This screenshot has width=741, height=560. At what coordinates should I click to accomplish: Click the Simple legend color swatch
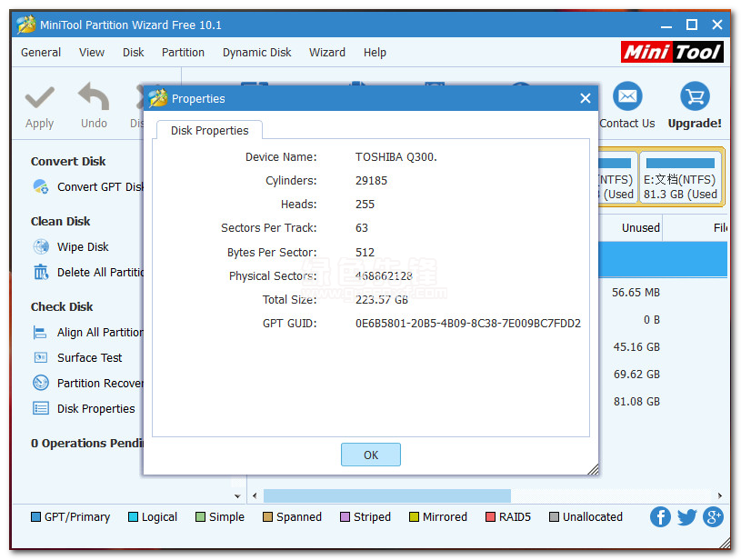(200, 516)
